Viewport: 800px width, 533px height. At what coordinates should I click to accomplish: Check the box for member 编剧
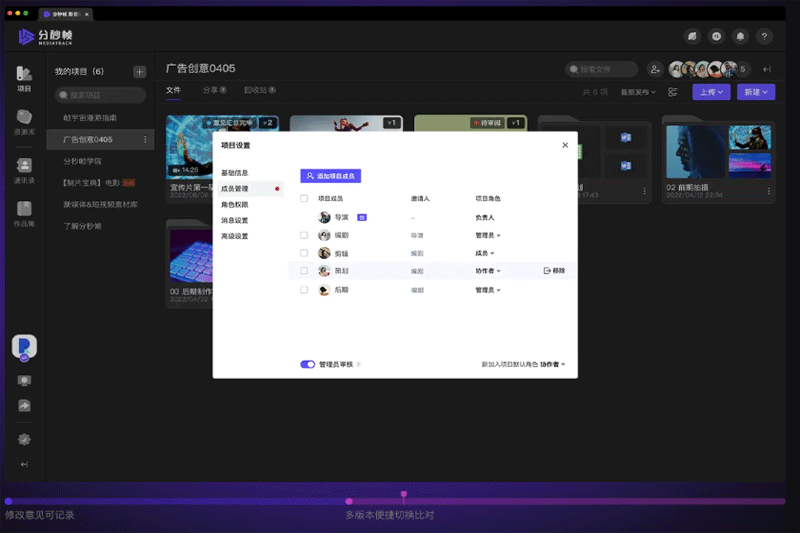pyautogui.click(x=304, y=235)
